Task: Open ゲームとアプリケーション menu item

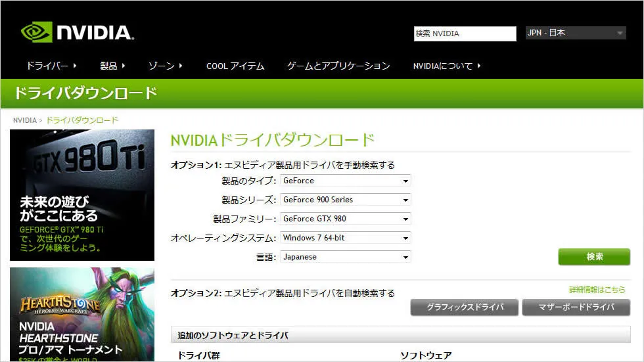Action: pos(338,66)
